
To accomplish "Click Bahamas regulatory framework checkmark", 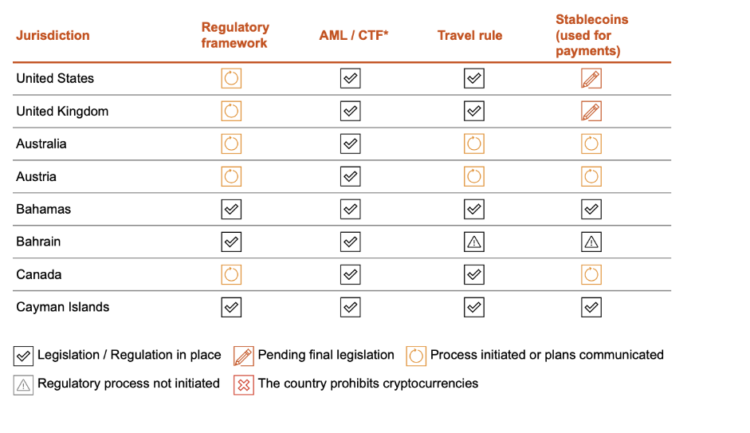I will tap(231, 209).
